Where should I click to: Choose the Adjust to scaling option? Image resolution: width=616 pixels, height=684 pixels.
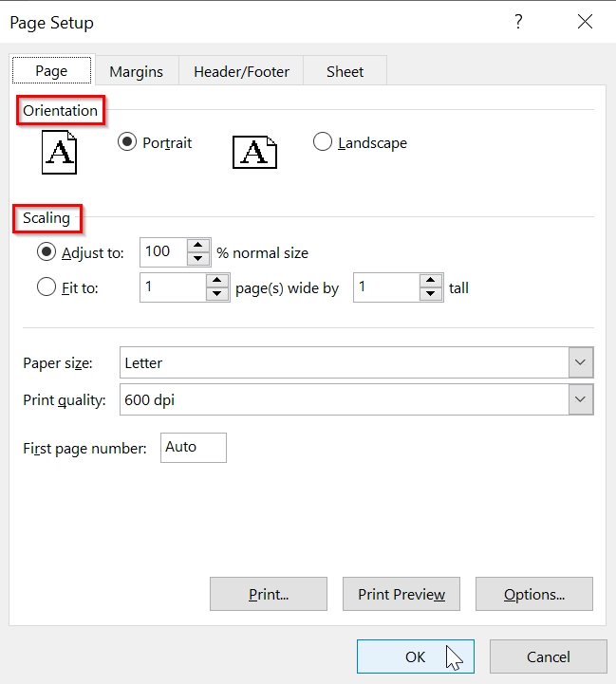(x=47, y=252)
